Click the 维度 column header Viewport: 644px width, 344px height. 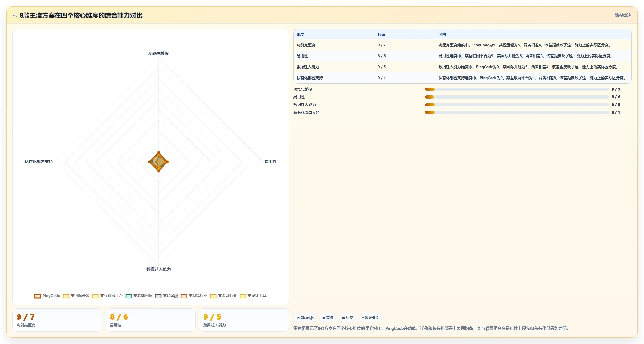click(x=300, y=34)
